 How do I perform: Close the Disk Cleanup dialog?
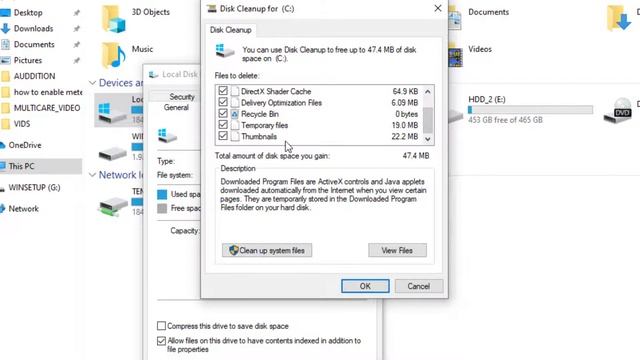(438, 8)
